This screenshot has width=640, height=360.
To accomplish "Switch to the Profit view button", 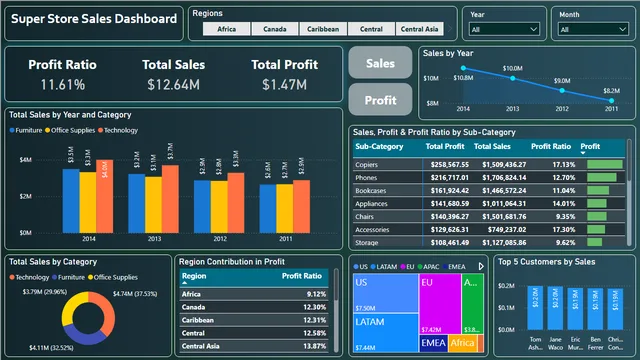I will (x=380, y=100).
